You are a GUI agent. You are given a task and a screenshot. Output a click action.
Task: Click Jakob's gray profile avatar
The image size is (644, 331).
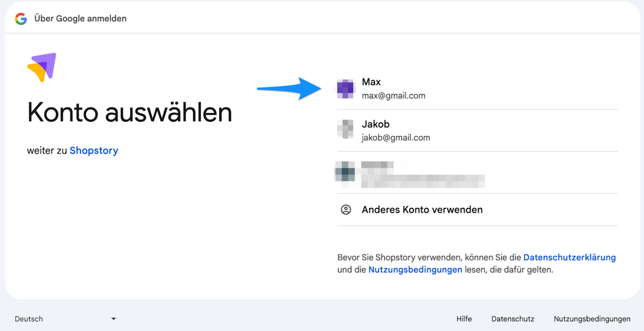point(346,130)
